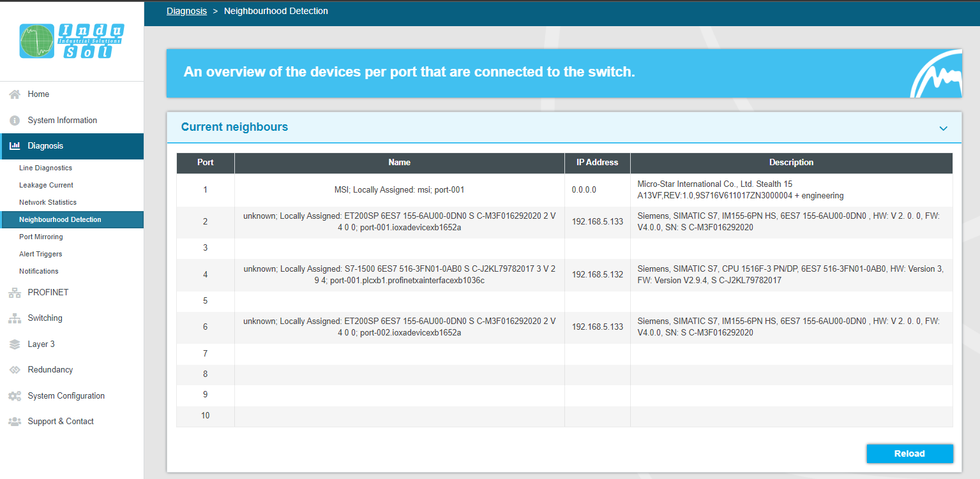
Task: Click port-001.ioxadevicexb1652a name cell
Action: coord(400,222)
